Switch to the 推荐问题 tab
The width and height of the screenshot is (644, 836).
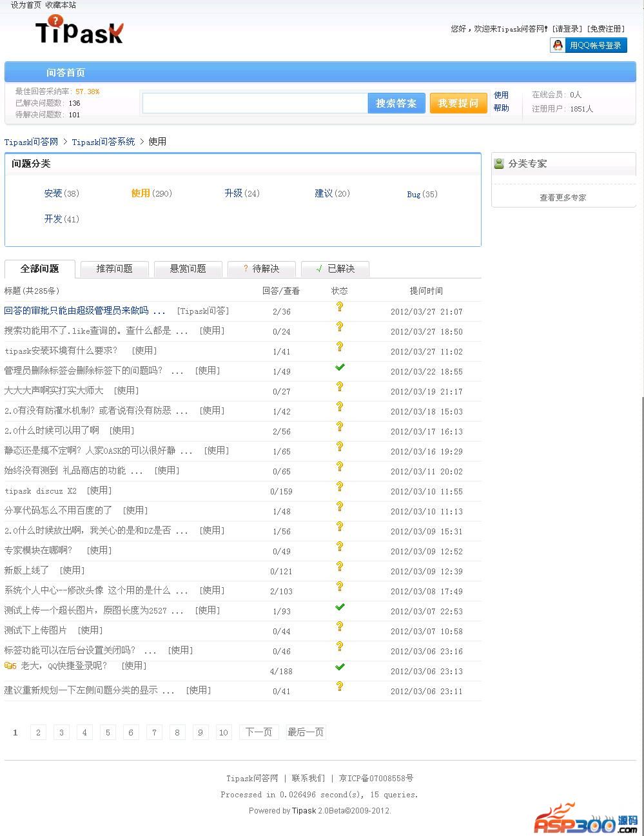115,269
